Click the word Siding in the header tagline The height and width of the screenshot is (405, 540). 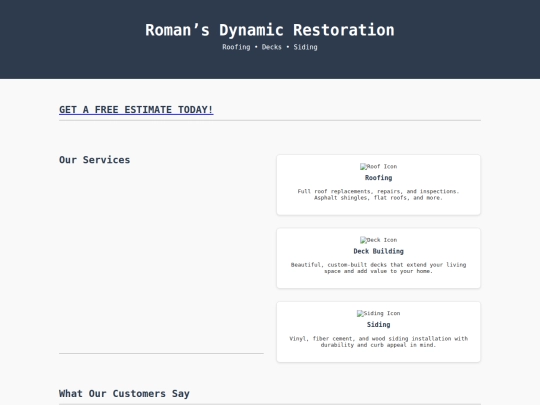(305, 47)
